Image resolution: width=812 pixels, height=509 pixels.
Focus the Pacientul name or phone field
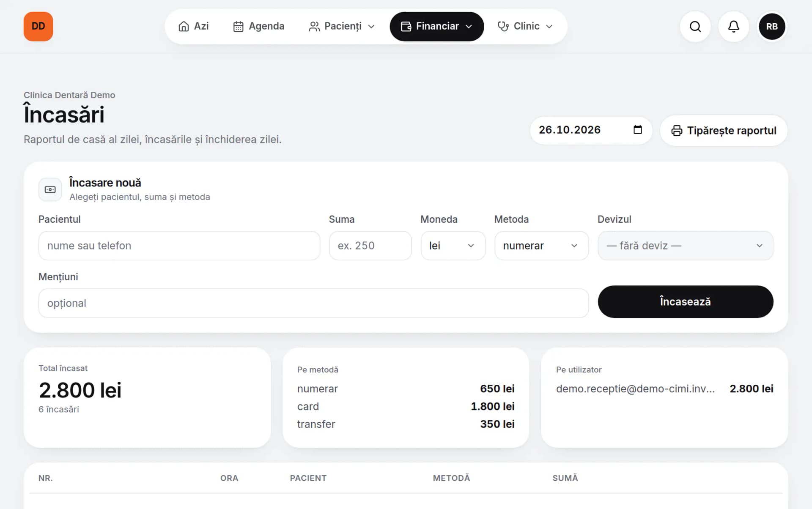(x=179, y=246)
